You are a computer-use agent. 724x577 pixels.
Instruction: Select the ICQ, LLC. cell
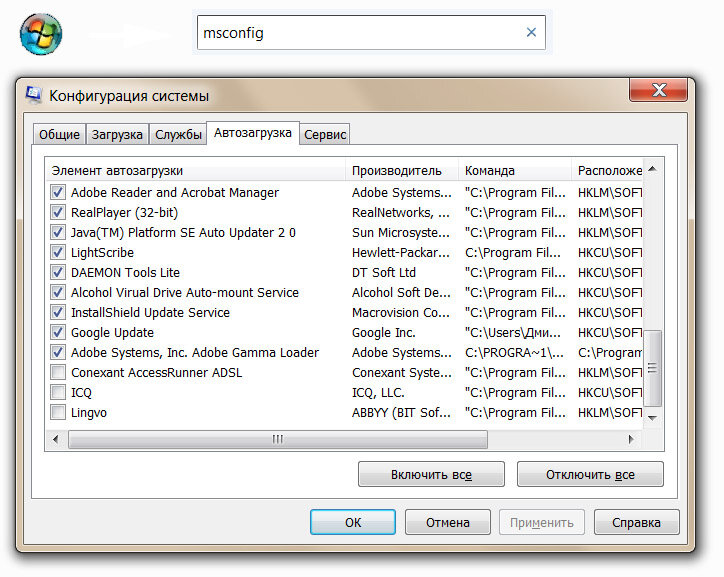[378, 392]
